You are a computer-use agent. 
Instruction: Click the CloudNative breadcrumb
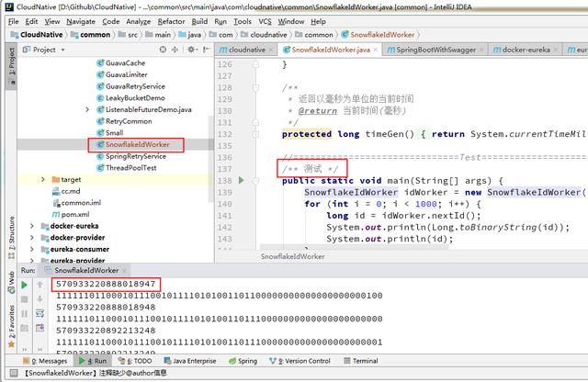37,35
